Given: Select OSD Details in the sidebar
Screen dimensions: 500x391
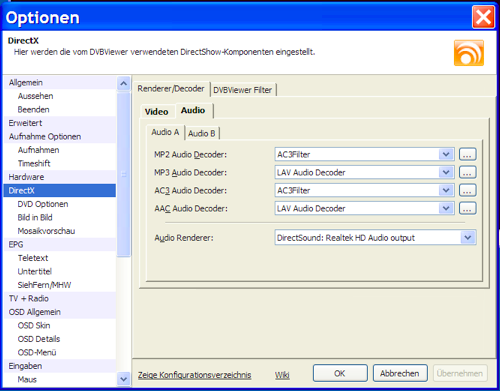Looking at the screenshot, I should click(60, 339).
